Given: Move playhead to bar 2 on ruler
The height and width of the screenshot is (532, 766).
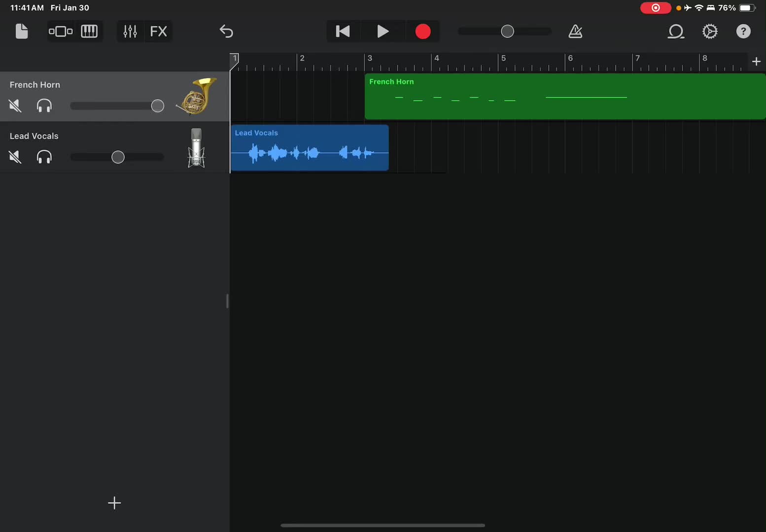Looking at the screenshot, I should (302, 58).
